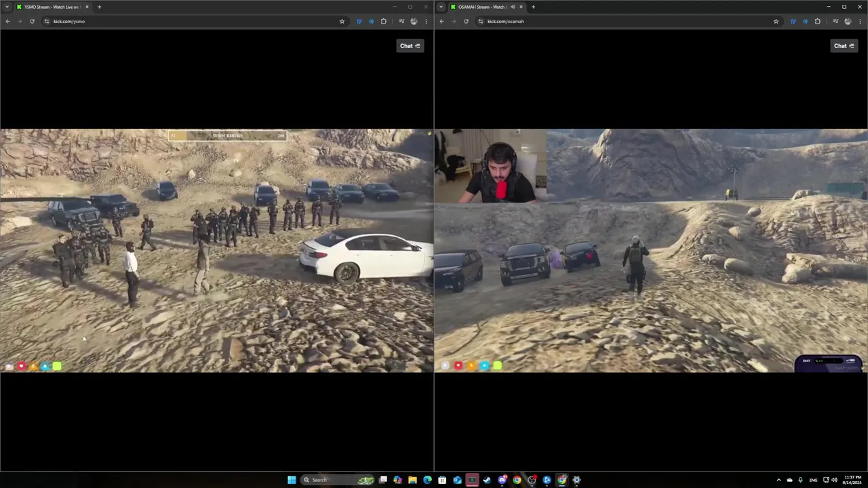This screenshot has width=868, height=488.
Task: Select the OSAMAH Stream tab
Action: 486,7
